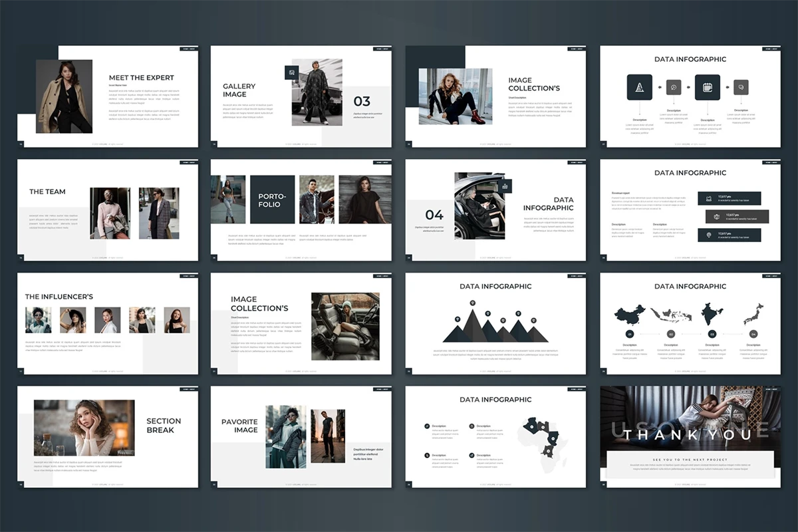Select the chat bubble icon square

coord(741,87)
